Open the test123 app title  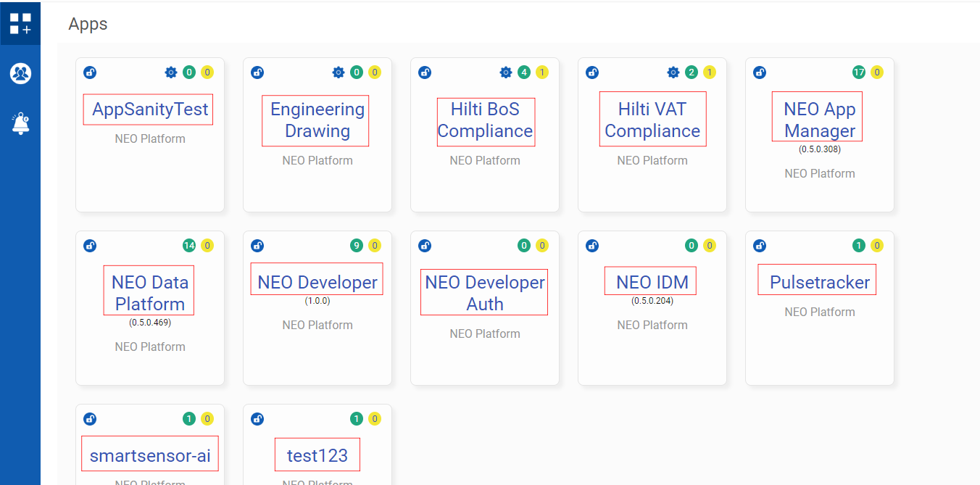pos(317,455)
